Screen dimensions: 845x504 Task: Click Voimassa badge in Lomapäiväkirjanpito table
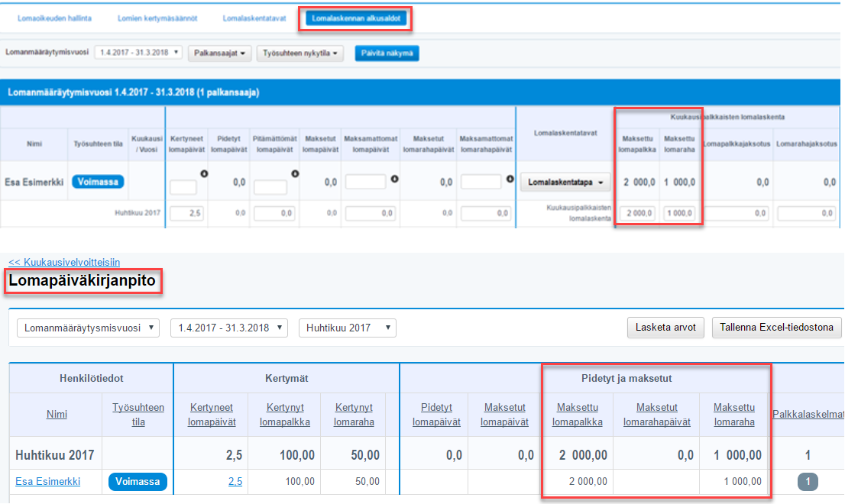coord(138,482)
